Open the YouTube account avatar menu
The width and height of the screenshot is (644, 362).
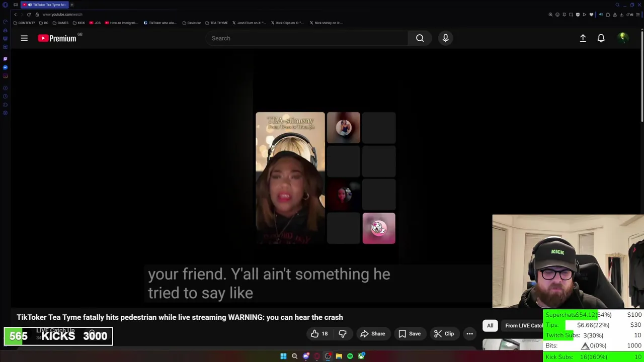point(622,38)
